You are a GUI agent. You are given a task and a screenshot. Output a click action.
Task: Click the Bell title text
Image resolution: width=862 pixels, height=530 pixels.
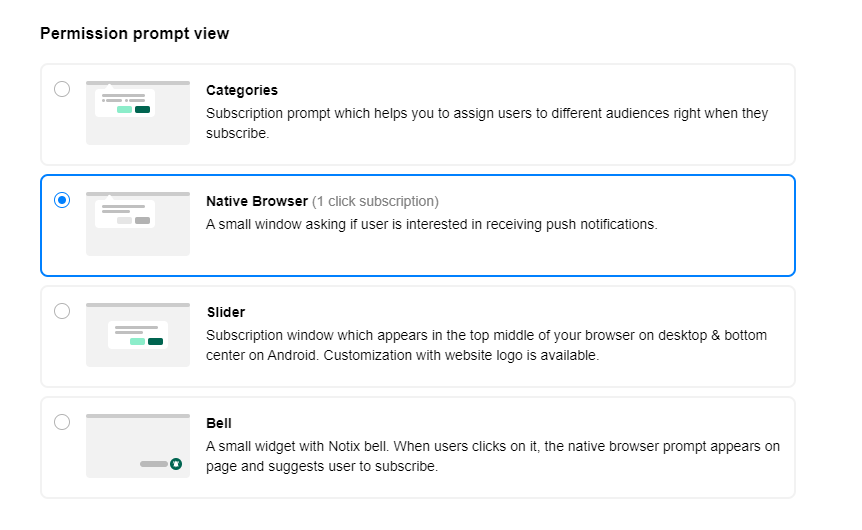(x=219, y=423)
